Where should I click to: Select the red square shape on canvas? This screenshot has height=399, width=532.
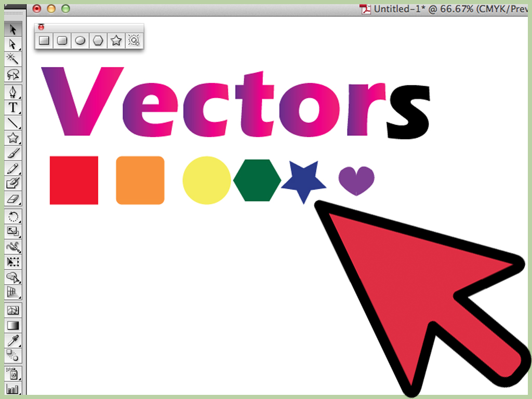tap(73, 179)
